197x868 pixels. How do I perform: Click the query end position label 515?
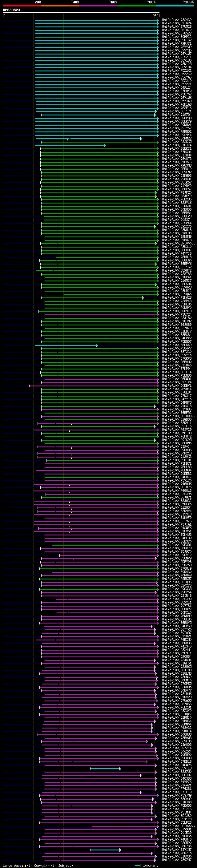(x=155, y=15)
